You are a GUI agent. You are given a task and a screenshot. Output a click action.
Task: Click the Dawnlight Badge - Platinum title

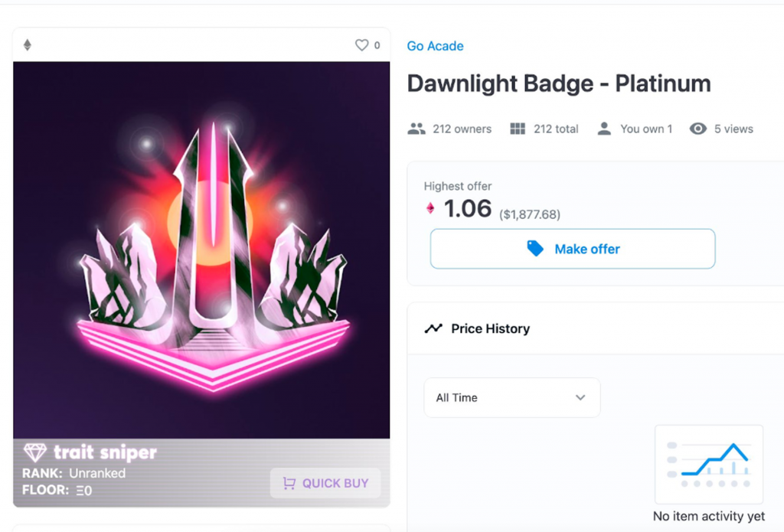pos(558,83)
